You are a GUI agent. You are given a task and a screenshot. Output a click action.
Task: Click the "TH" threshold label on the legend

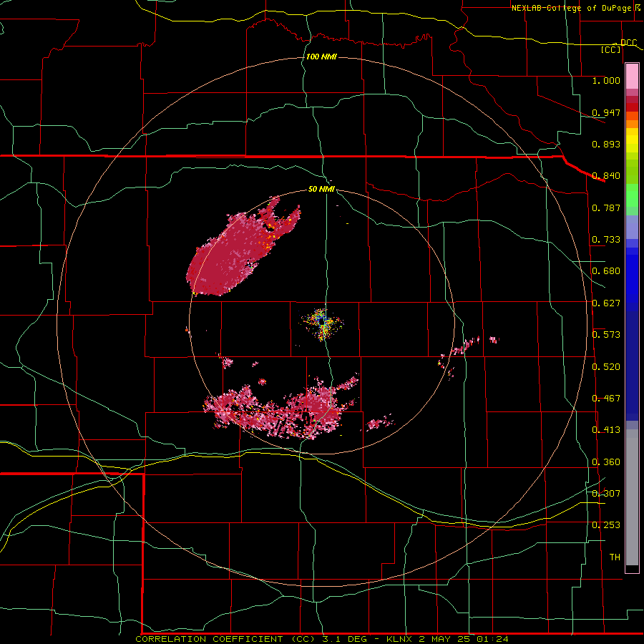tap(615, 557)
